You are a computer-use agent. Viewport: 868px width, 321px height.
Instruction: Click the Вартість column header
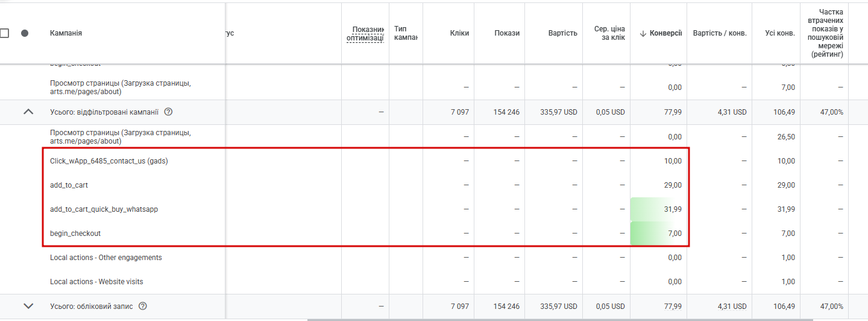click(x=562, y=33)
